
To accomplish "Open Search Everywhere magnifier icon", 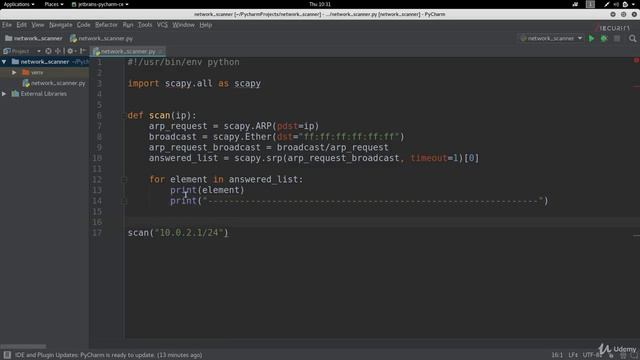I will point(632,38).
